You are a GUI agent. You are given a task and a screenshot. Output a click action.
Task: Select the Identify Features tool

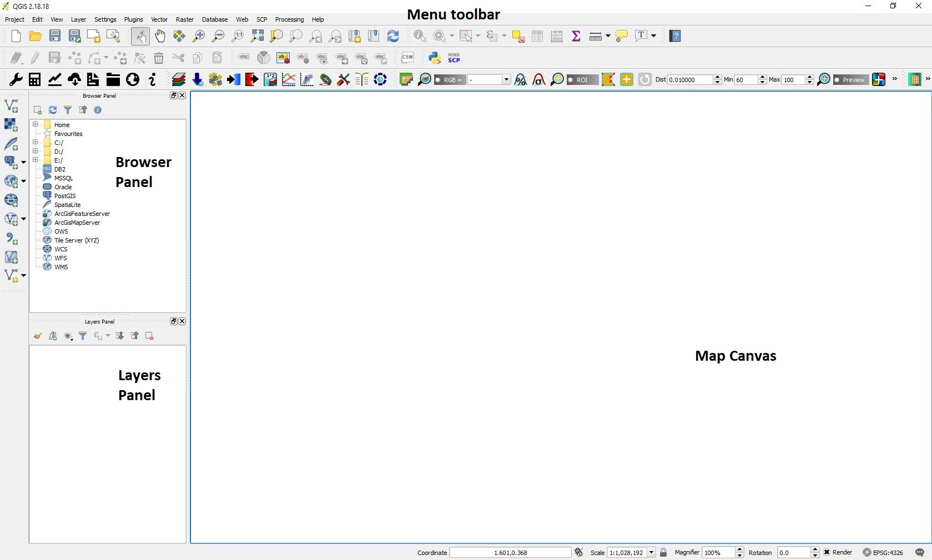[420, 36]
